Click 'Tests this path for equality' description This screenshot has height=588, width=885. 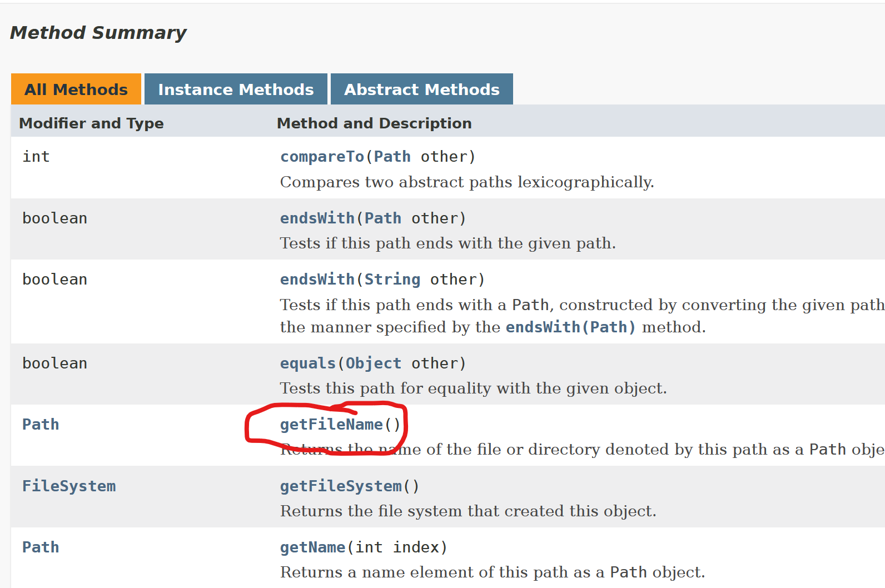coord(474,388)
